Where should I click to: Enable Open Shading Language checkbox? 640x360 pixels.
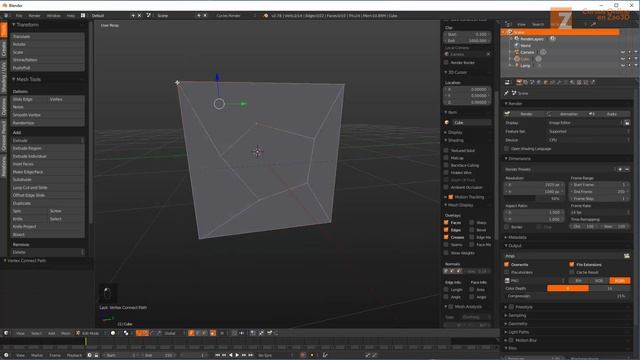pyautogui.click(x=507, y=149)
